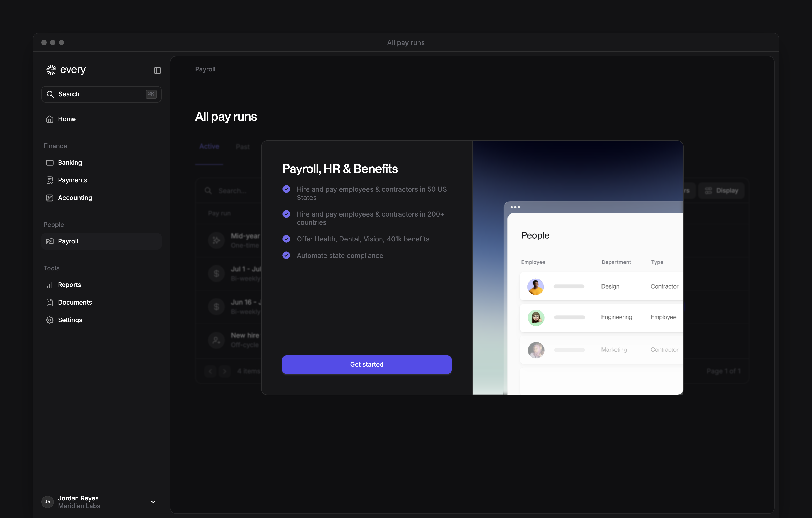812x518 pixels.
Task: Click the Payroll, HR & Benefits heading
Action: coord(340,169)
